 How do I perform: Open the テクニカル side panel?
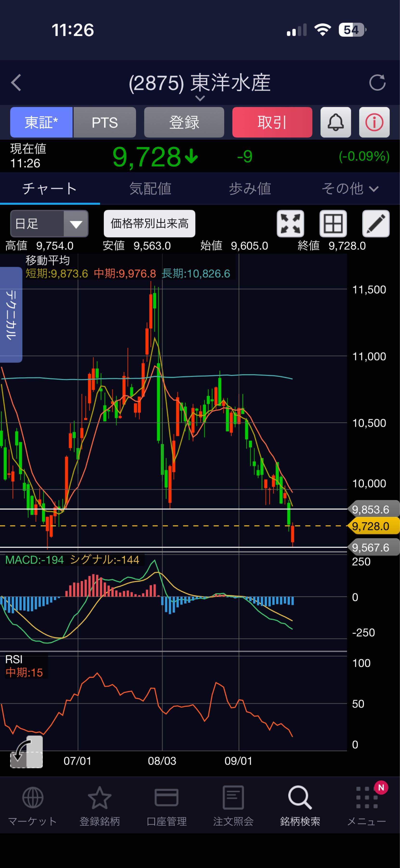click(x=11, y=315)
